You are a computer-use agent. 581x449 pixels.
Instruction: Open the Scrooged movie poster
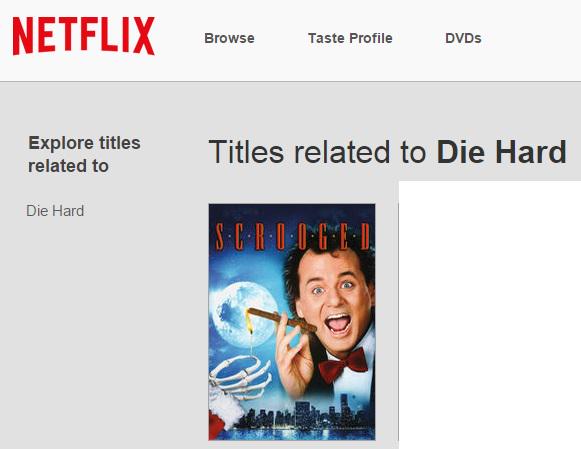tap(292, 322)
